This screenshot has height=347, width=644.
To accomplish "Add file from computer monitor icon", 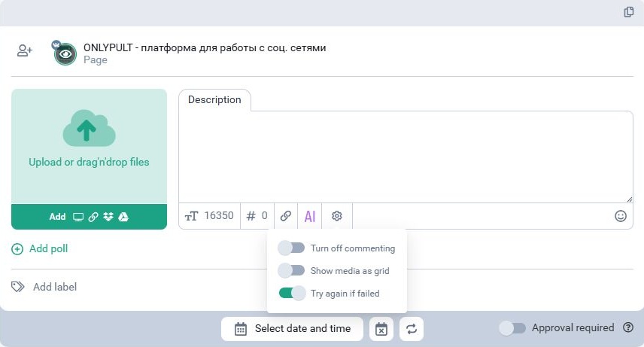I will pyautogui.click(x=78, y=217).
